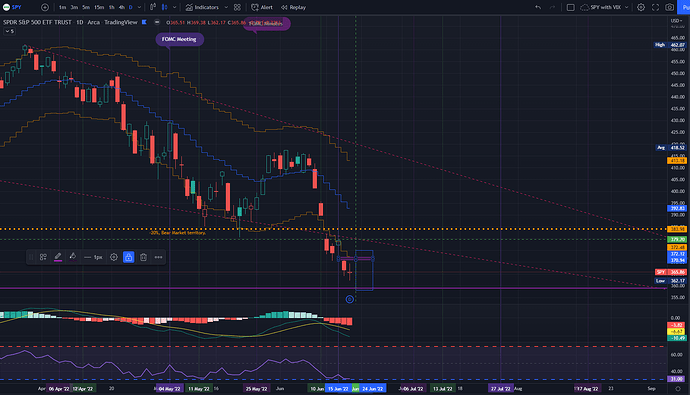Click the FOMC Meeting event marker
690x395 pixels.
click(179, 39)
